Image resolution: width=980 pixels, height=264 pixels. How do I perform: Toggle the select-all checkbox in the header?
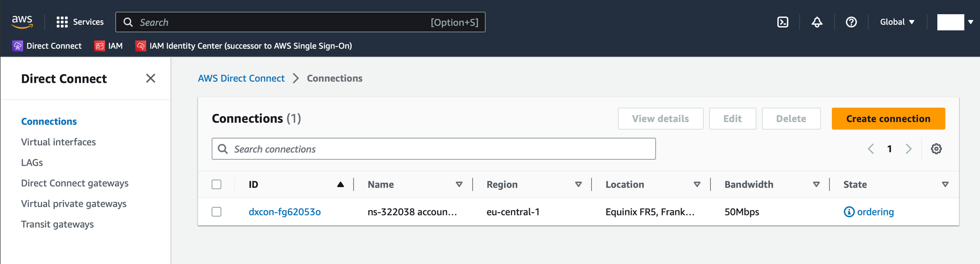(217, 185)
